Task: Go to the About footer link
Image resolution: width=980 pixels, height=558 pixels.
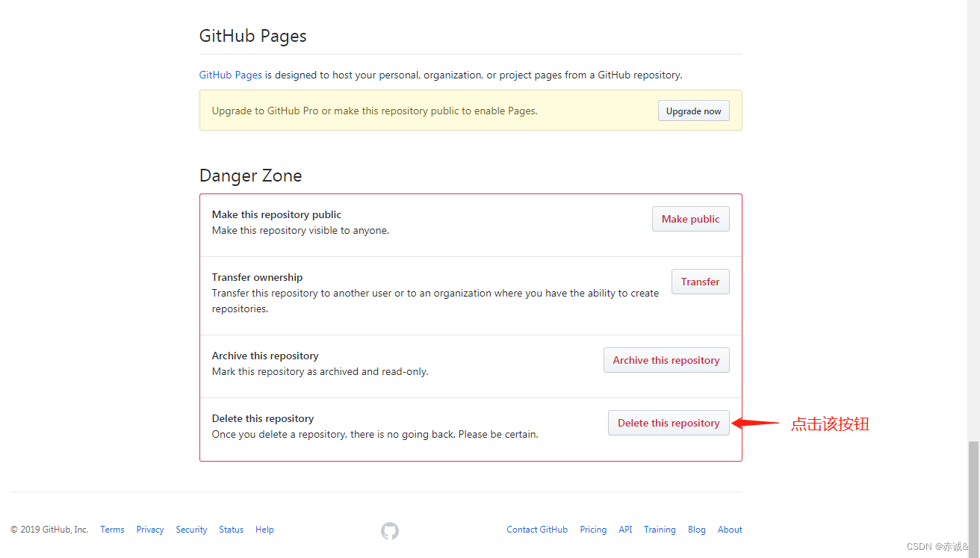Action: (x=730, y=530)
